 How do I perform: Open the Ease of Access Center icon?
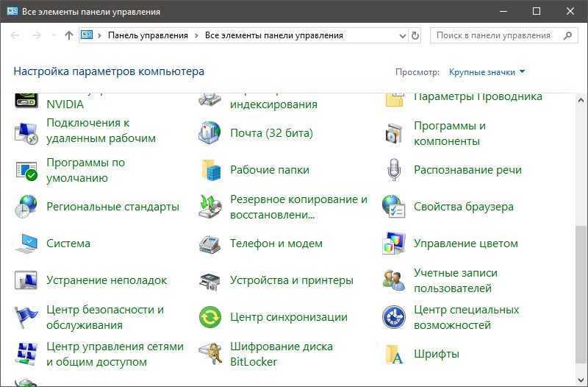point(394,317)
